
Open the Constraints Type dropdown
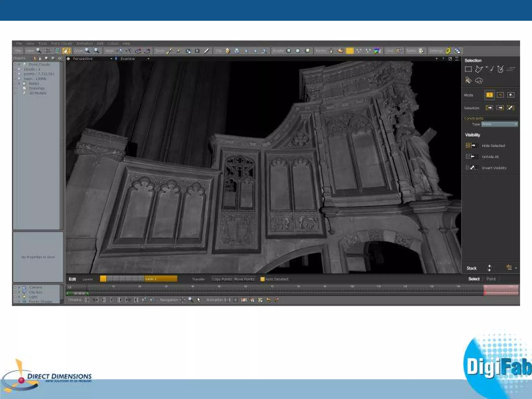tap(499, 124)
